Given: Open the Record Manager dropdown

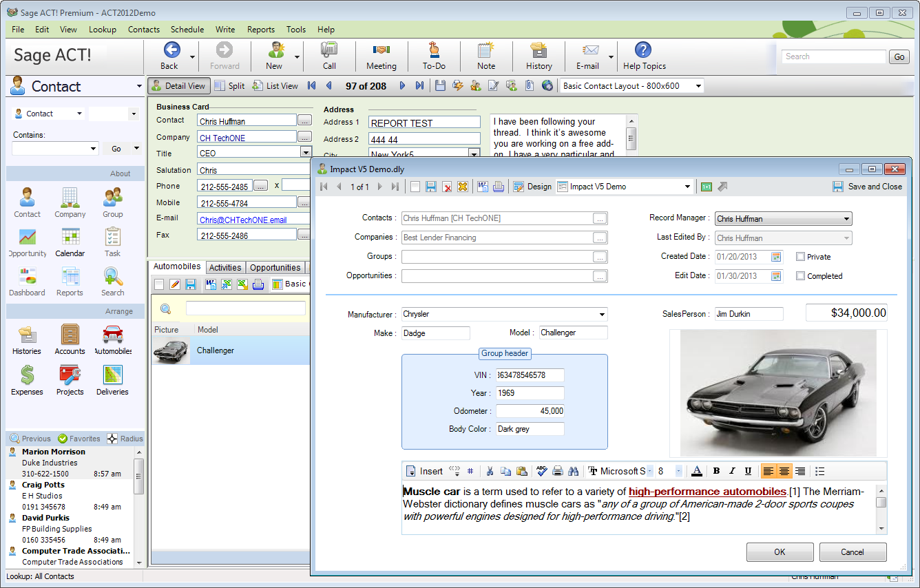Looking at the screenshot, I should click(x=846, y=219).
